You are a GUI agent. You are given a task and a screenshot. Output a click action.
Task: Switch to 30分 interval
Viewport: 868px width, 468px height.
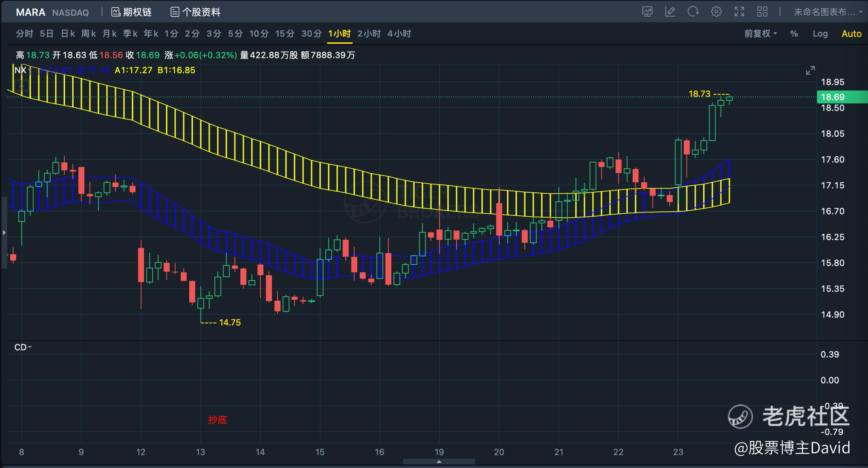pos(311,34)
